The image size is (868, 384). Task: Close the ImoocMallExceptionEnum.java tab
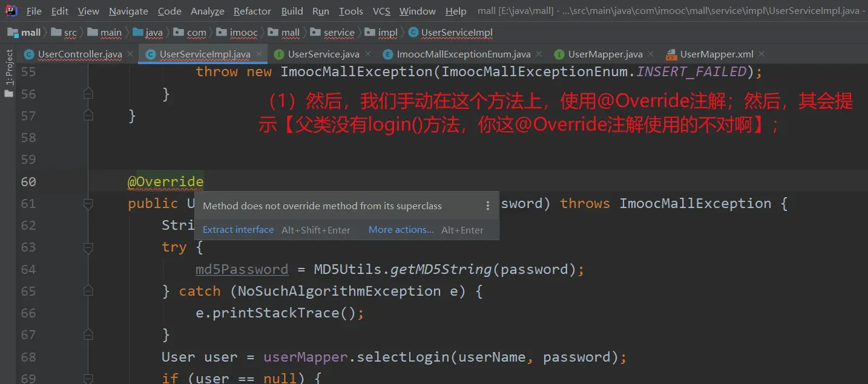[539, 54]
